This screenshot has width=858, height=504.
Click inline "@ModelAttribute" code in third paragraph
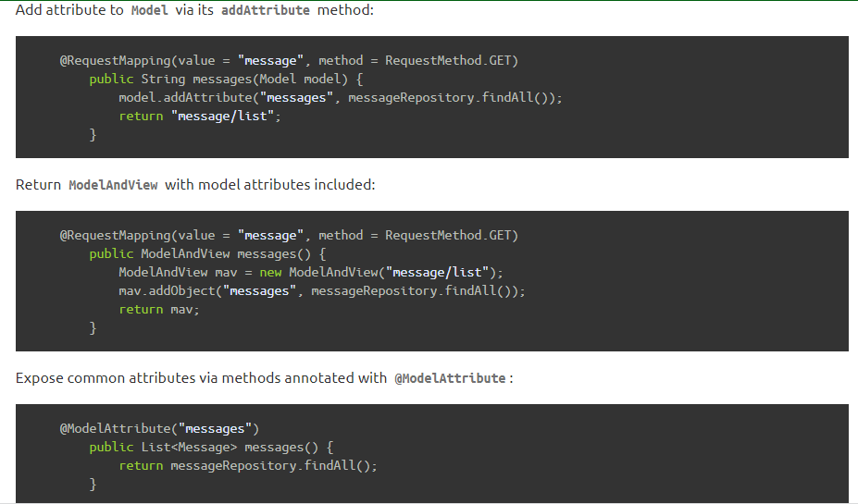point(450,378)
